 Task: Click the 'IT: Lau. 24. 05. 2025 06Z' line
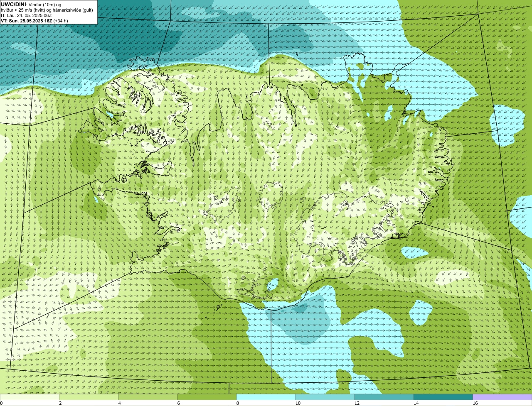26,15
